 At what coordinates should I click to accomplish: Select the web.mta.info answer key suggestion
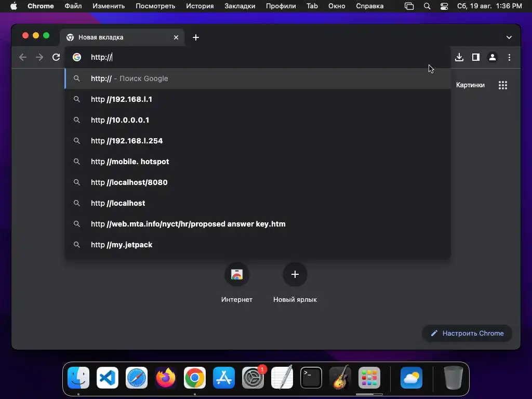tap(258, 224)
